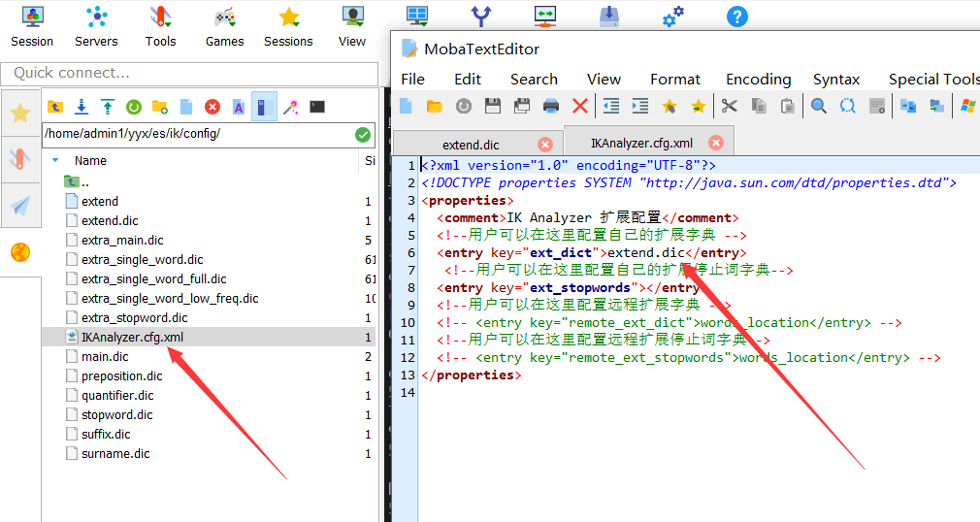Open the Encoding menu

tap(758, 80)
